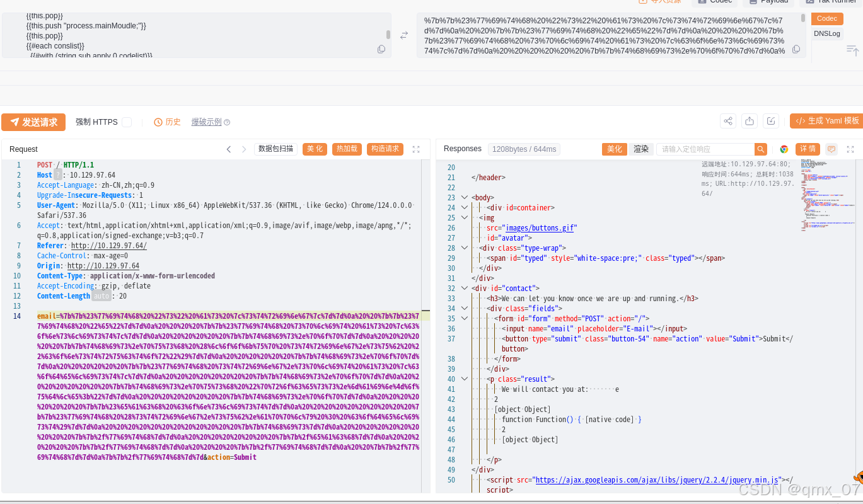Collapse the body tag at line 23
The width and height of the screenshot is (863, 504).
coord(465,198)
